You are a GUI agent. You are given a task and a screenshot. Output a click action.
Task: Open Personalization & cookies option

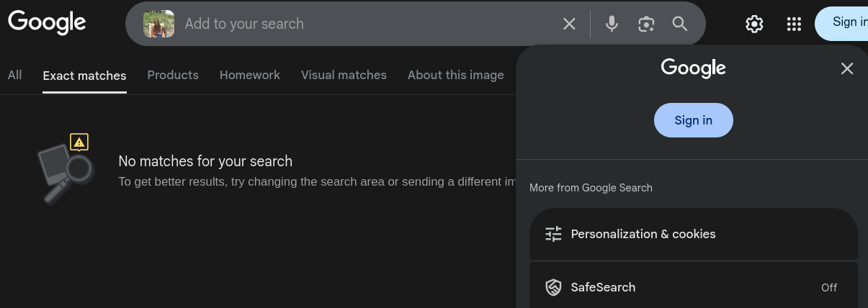[x=694, y=234]
